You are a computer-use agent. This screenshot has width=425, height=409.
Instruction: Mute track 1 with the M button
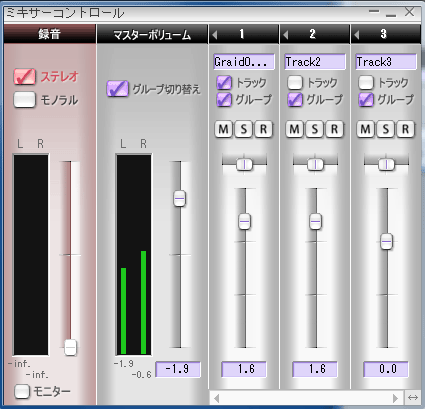224,129
